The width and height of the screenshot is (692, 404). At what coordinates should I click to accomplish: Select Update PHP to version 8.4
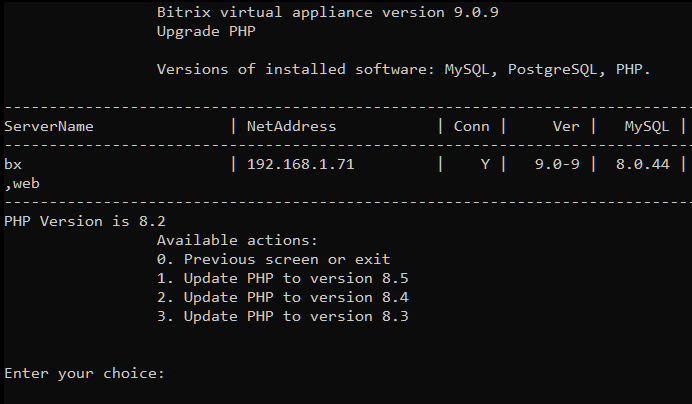click(282, 297)
